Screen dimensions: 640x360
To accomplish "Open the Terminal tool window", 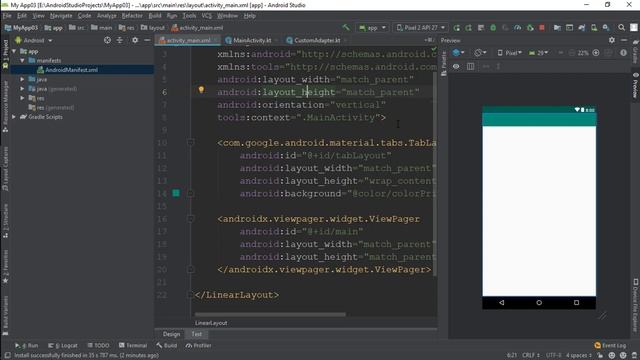I will click(x=133, y=345).
